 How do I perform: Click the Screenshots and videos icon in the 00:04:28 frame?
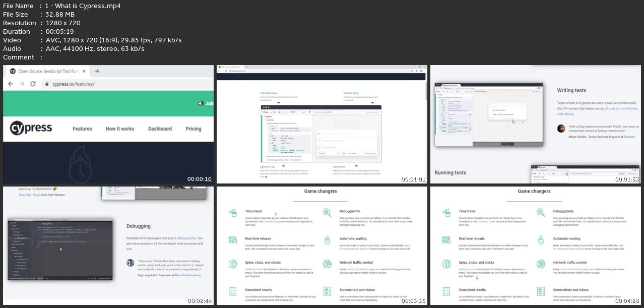point(541,291)
